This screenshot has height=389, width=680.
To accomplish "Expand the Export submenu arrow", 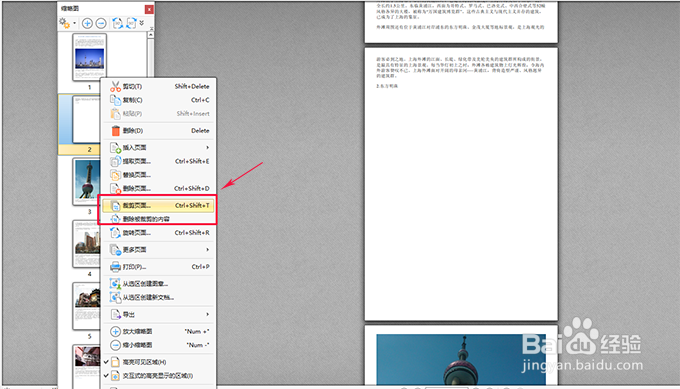I will [x=207, y=314].
